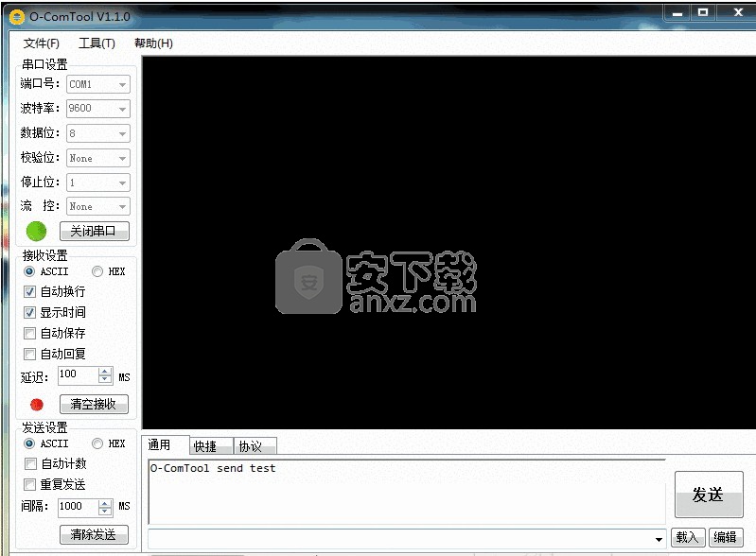Click the 载入 button
Image resolution: width=756 pixels, height=556 pixels.
688,538
